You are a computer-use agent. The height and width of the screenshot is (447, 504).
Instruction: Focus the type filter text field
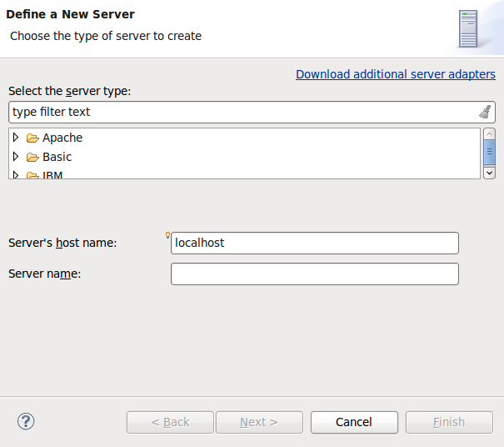click(x=242, y=112)
